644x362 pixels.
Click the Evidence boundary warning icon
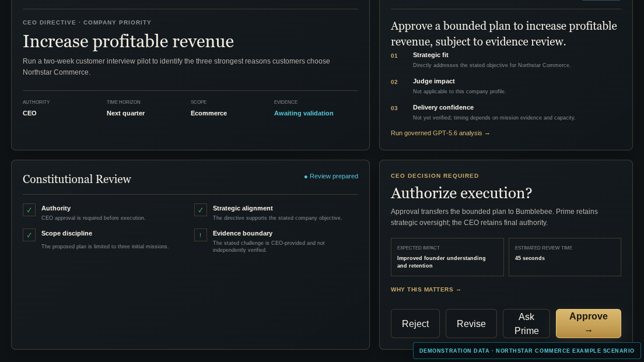[201, 235]
